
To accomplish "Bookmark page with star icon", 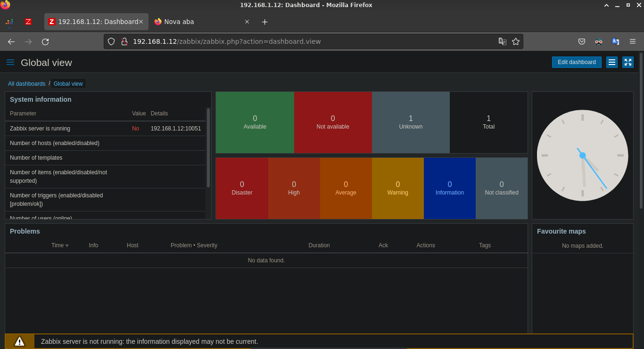I will [x=516, y=41].
